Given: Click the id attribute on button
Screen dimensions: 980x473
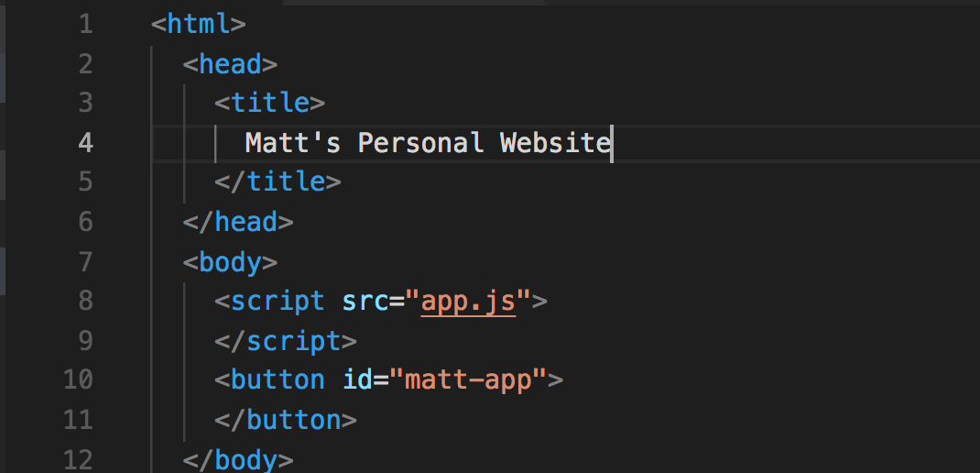Looking at the screenshot, I should [357, 379].
